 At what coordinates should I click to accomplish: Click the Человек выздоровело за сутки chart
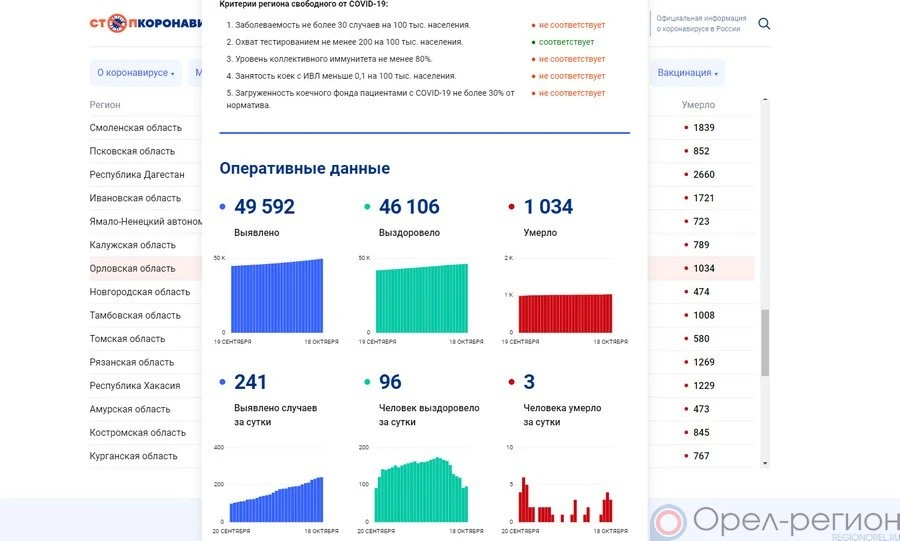coord(421,490)
